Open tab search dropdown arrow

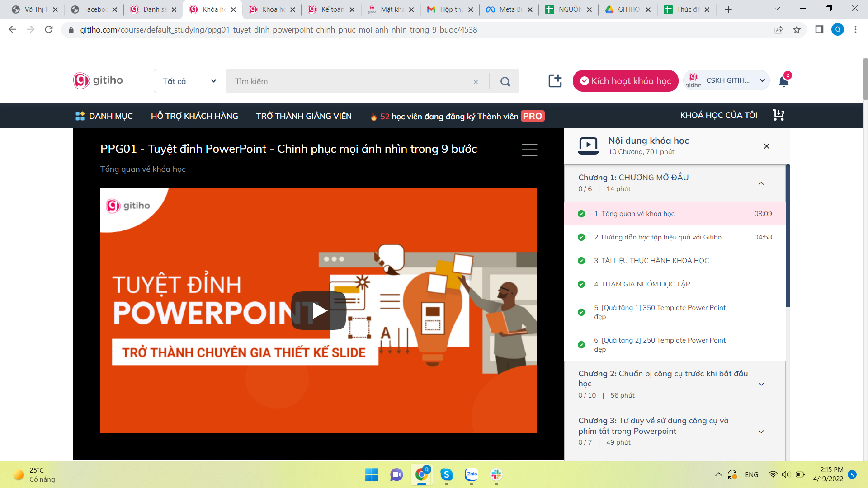click(777, 9)
